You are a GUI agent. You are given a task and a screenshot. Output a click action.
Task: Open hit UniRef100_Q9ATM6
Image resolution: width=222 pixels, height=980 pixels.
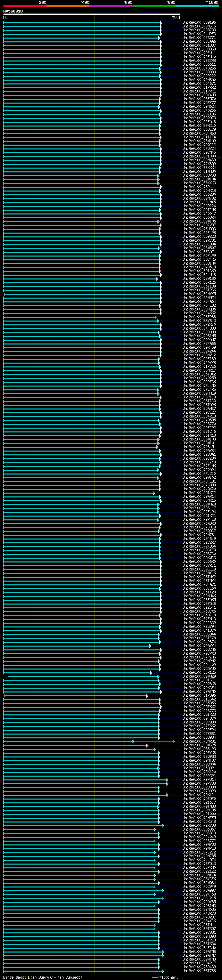pyautogui.click(x=199, y=952)
